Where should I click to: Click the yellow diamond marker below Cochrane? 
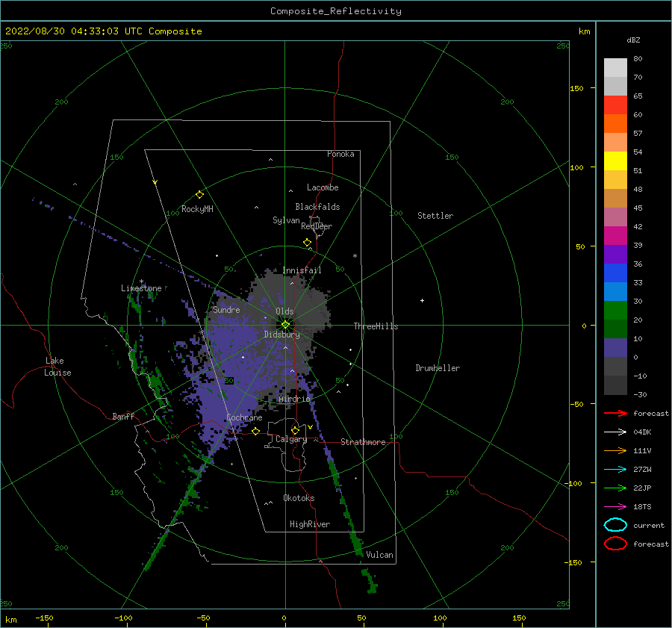point(255,432)
